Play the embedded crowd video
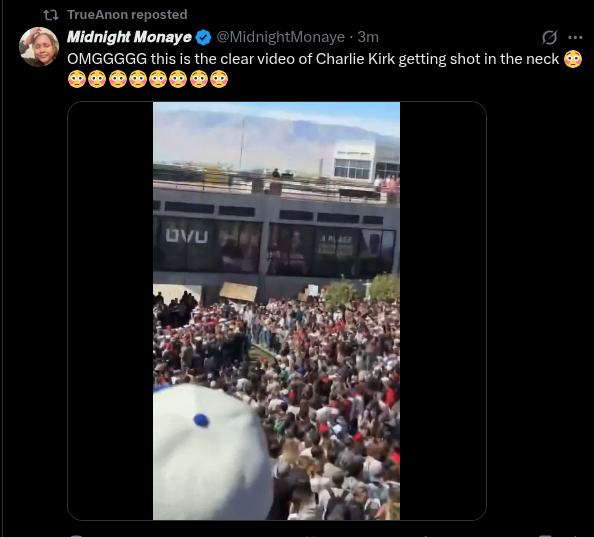594x537 pixels. (277, 311)
